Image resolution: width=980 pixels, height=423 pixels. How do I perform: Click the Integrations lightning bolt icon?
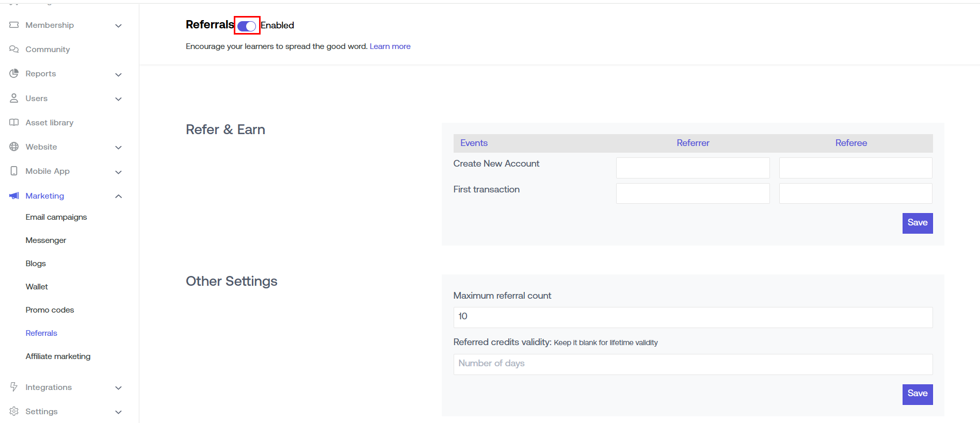14,387
